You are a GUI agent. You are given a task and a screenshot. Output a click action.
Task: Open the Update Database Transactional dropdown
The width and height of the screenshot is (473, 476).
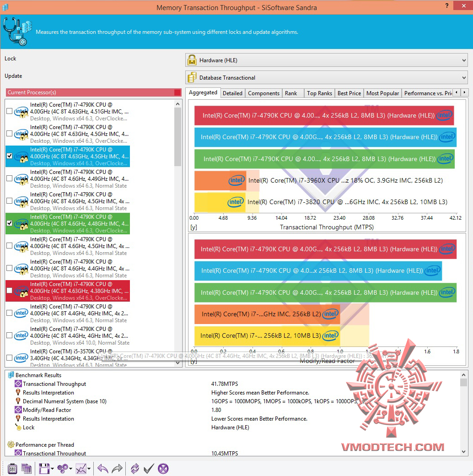(327, 77)
